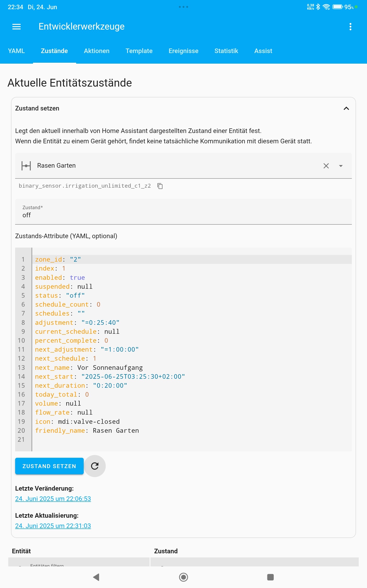Open the Aktionen tab
Screen dimensions: 367x588
pyautogui.click(x=97, y=51)
